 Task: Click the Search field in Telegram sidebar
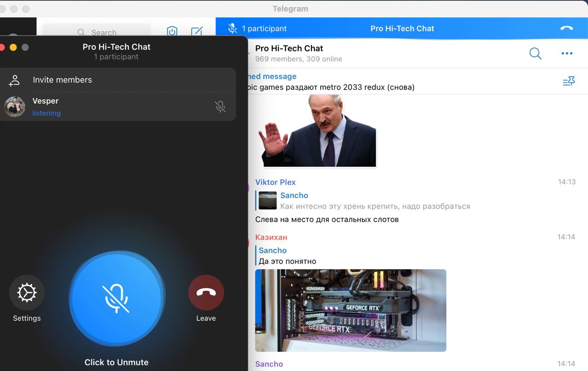pos(97,32)
